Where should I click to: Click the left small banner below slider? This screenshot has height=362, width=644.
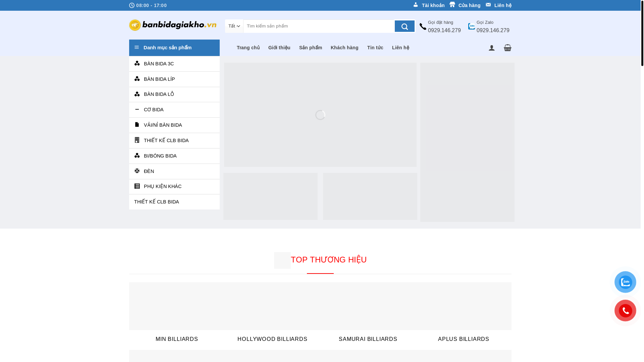pyautogui.click(x=270, y=196)
